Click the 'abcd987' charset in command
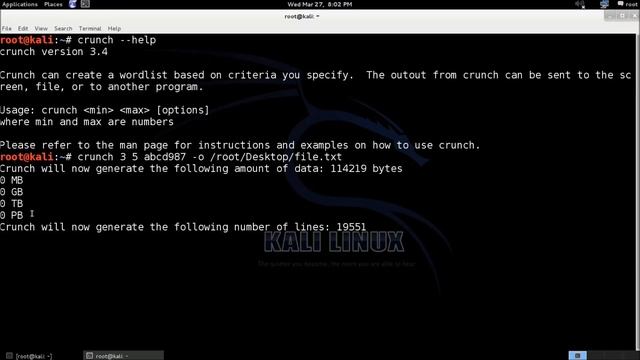640x360 pixels. tap(165, 157)
